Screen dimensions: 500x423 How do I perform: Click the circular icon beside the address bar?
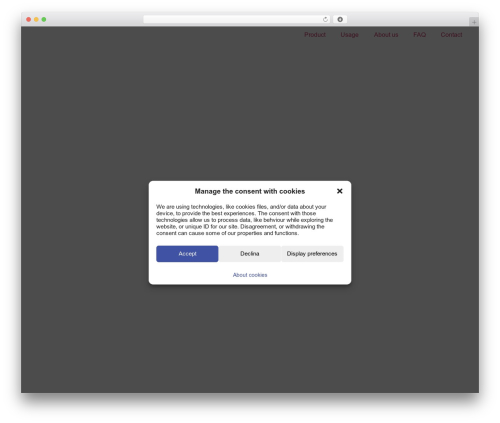click(x=340, y=19)
